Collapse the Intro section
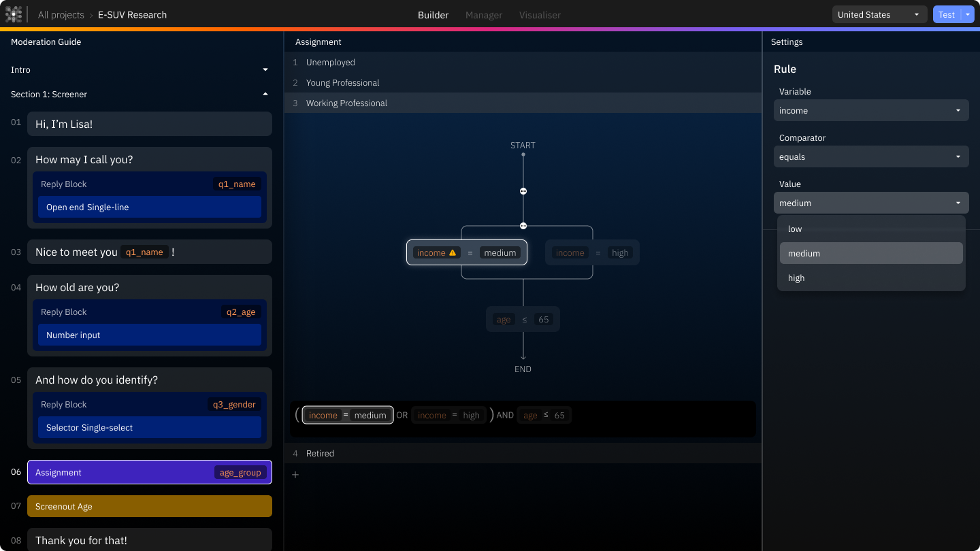980x551 pixels. coord(265,69)
